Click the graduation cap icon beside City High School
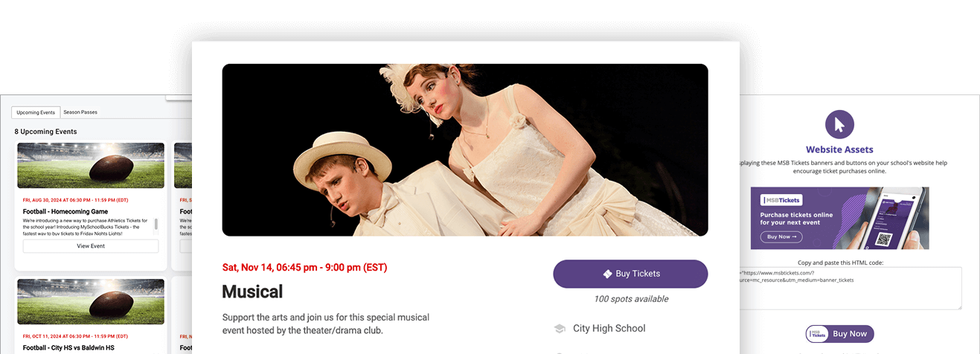Image resolution: width=980 pixels, height=354 pixels. pos(560,329)
